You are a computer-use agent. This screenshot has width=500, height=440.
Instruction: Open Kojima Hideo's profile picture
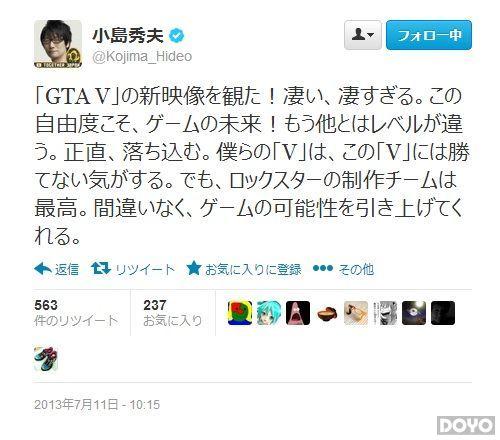click(58, 44)
